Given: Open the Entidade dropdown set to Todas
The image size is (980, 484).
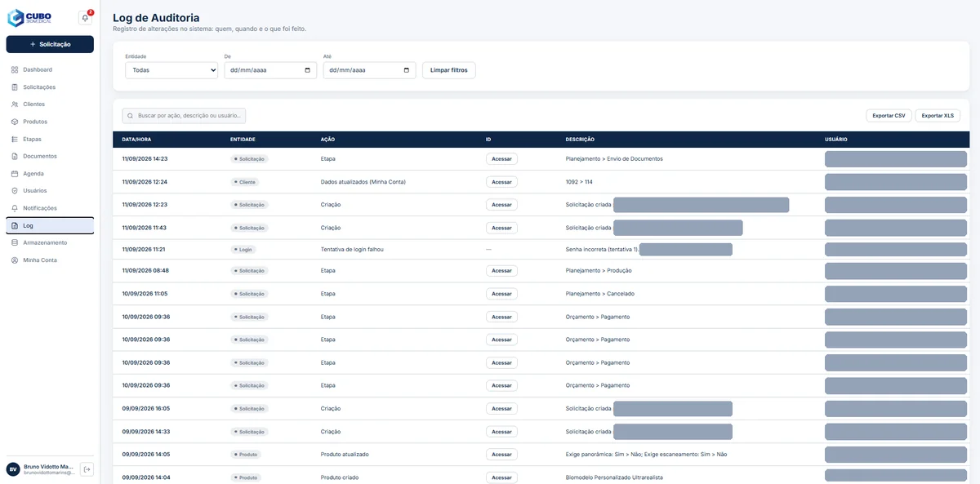Looking at the screenshot, I should (171, 70).
